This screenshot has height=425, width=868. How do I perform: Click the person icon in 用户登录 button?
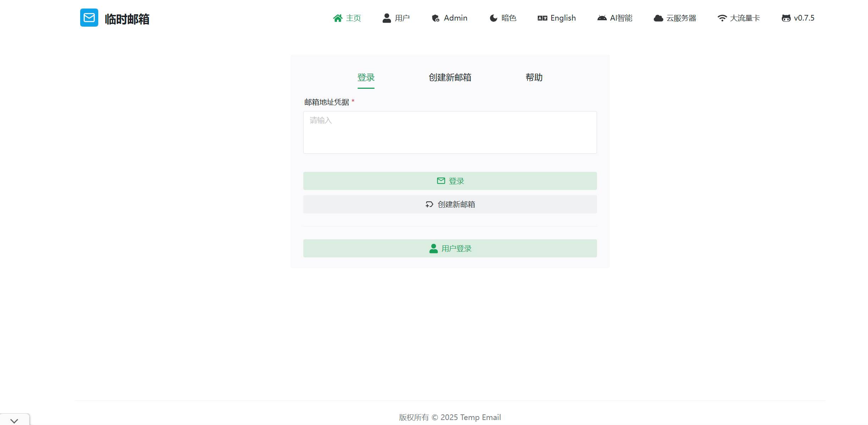[x=433, y=248]
